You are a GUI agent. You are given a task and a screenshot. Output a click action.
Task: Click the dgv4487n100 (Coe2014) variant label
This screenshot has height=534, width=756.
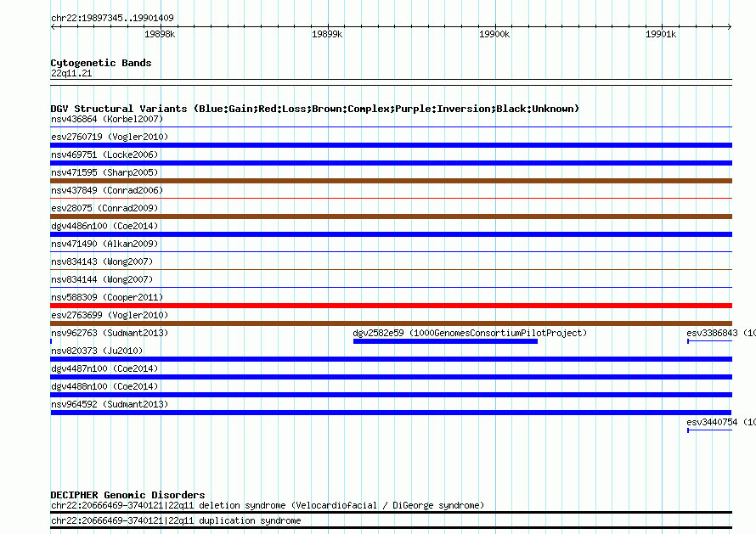[x=104, y=368]
